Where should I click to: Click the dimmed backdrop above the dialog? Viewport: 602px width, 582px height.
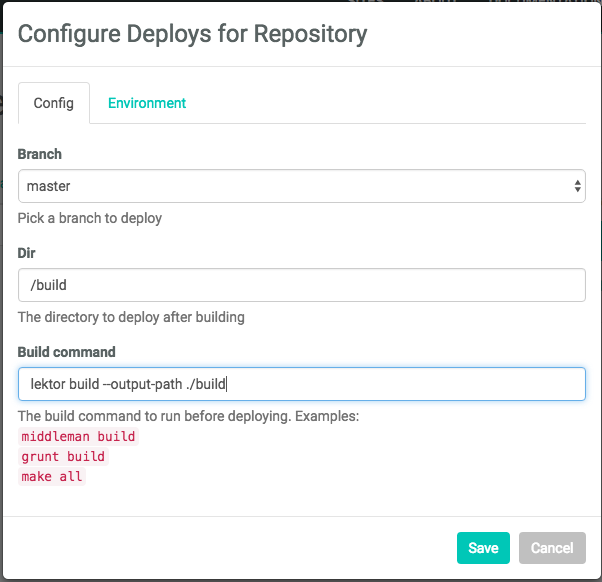[300, 3]
